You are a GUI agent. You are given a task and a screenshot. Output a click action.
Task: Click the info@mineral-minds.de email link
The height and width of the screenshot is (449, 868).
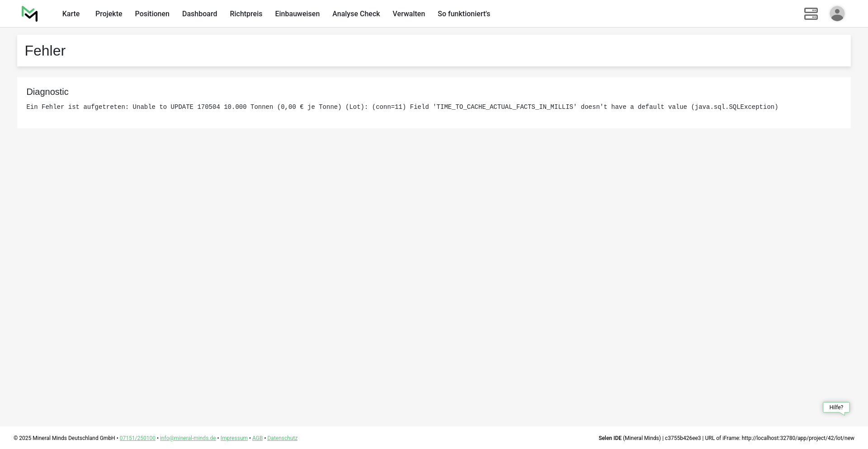tap(188, 438)
